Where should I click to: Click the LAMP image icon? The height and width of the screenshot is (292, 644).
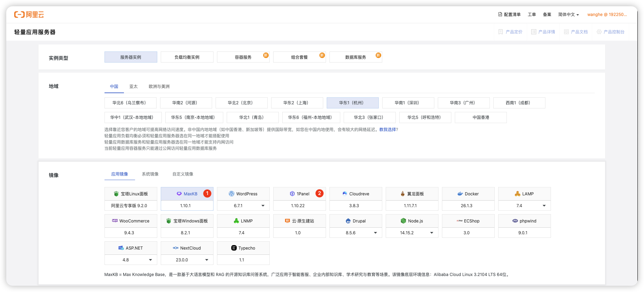click(x=518, y=194)
